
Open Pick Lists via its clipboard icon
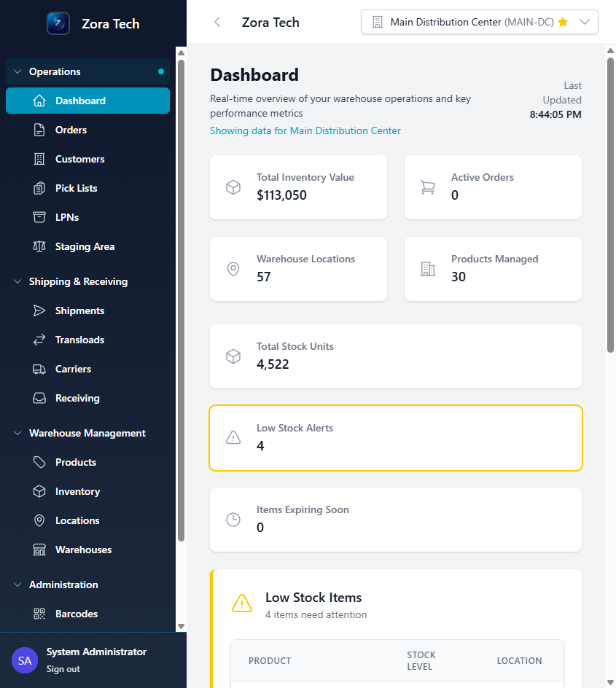[39, 188]
